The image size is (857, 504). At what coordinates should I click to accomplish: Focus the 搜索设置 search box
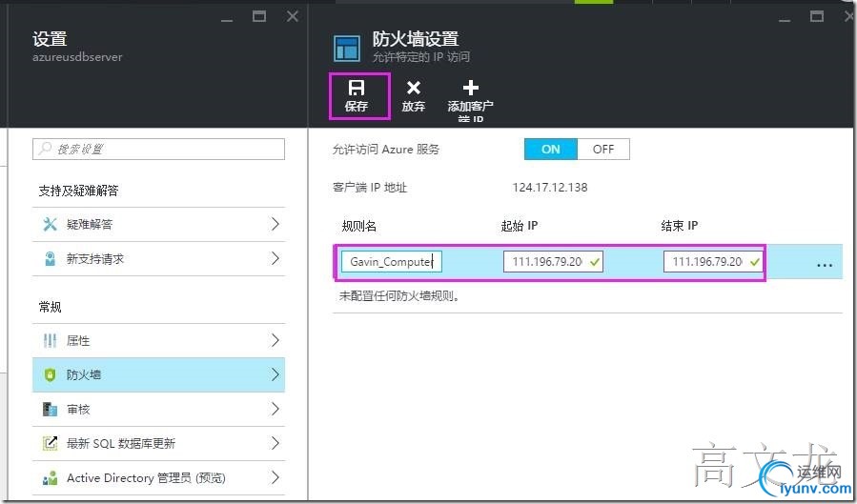tap(158, 149)
